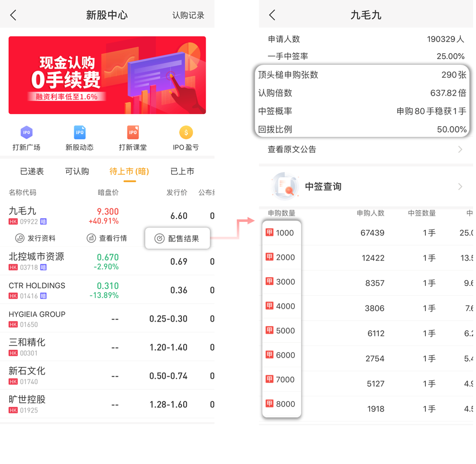
Task: Click the 甲 icon beside 1000
Action: click(269, 233)
